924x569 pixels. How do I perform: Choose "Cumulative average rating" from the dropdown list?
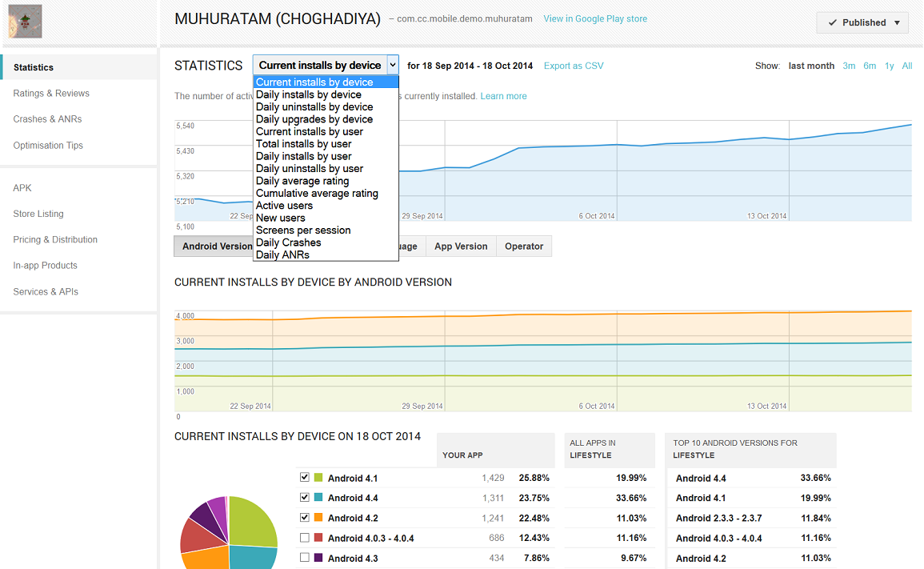coord(317,193)
